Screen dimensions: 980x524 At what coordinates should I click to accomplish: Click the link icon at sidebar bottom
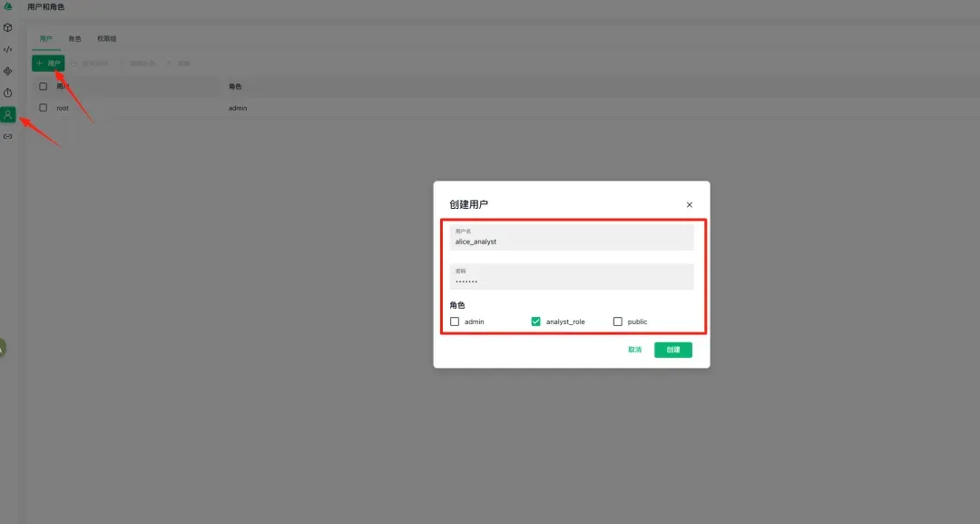click(x=8, y=136)
